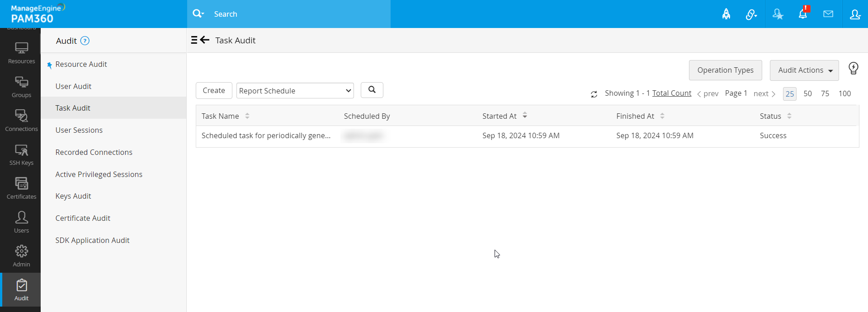This screenshot has height=312, width=868.
Task: Select User Sessions in the Audit menu
Action: tap(79, 130)
